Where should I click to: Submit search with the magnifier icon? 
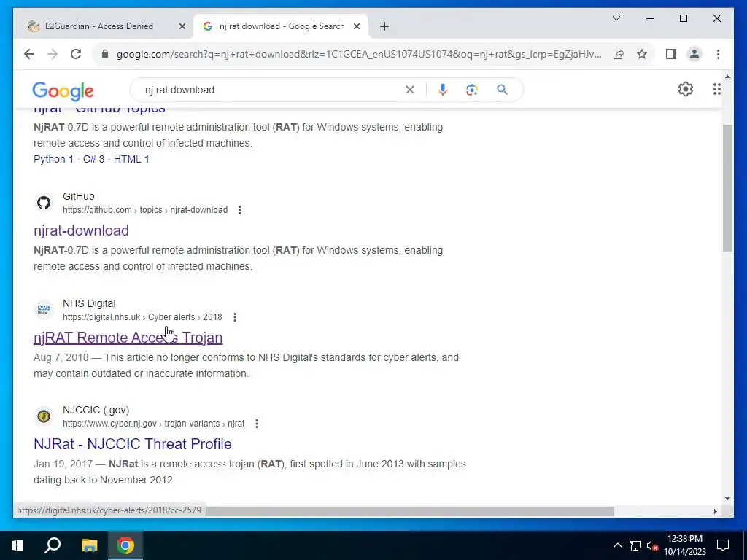coord(502,90)
